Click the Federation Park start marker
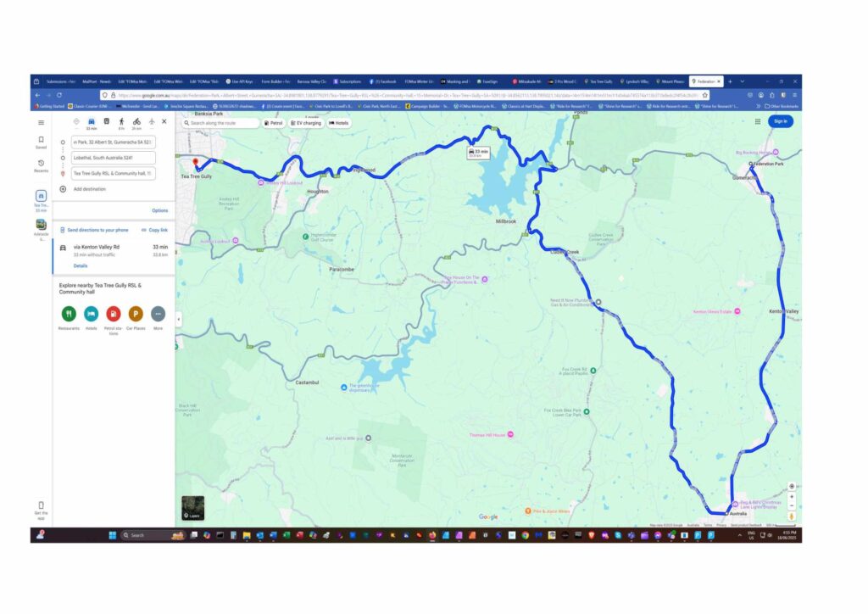868x614 pixels. point(751,164)
